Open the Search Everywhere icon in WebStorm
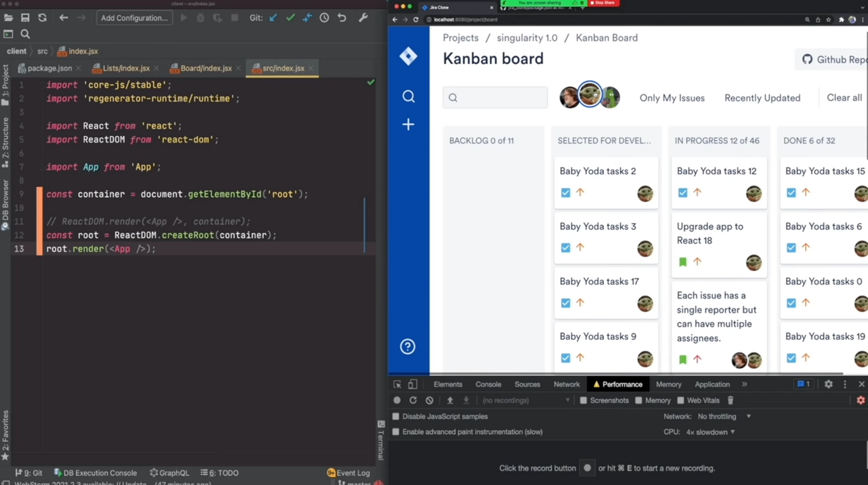 tap(25, 34)
